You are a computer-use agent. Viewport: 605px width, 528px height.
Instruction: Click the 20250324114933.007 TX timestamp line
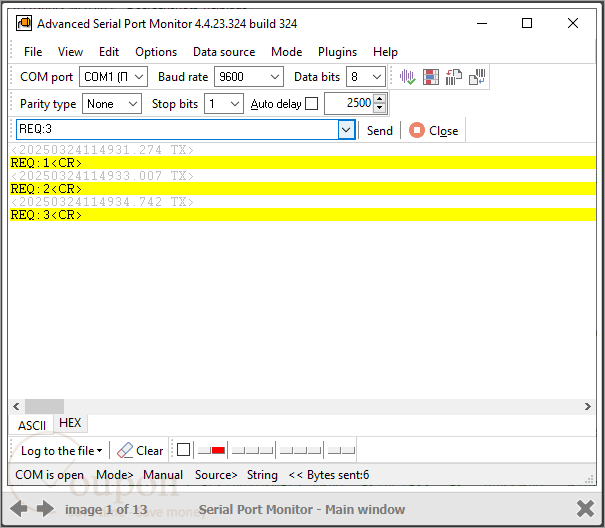click(103, 176)
